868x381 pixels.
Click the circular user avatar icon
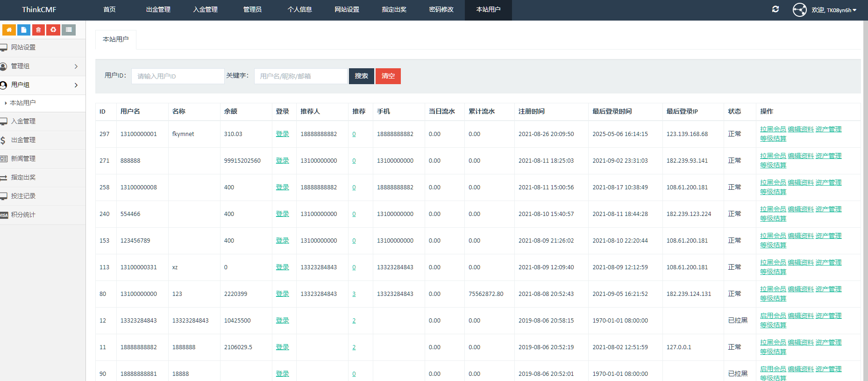799,10
